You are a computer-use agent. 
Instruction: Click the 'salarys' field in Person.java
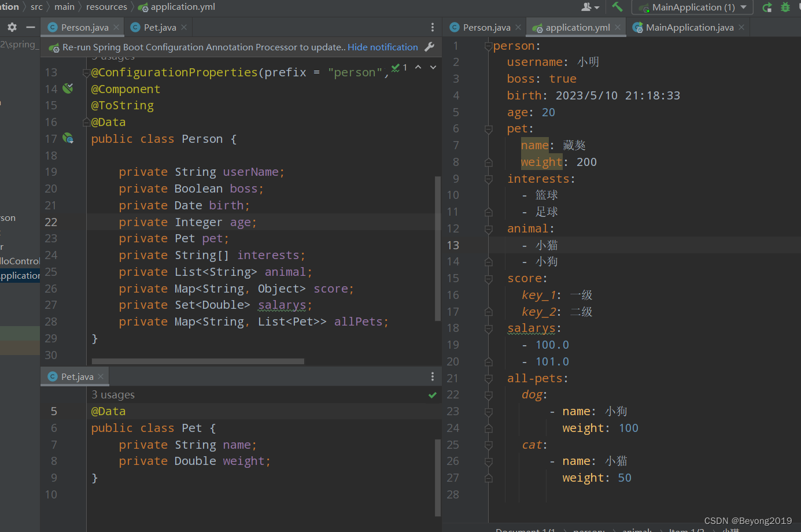click(x=282, y=305)
